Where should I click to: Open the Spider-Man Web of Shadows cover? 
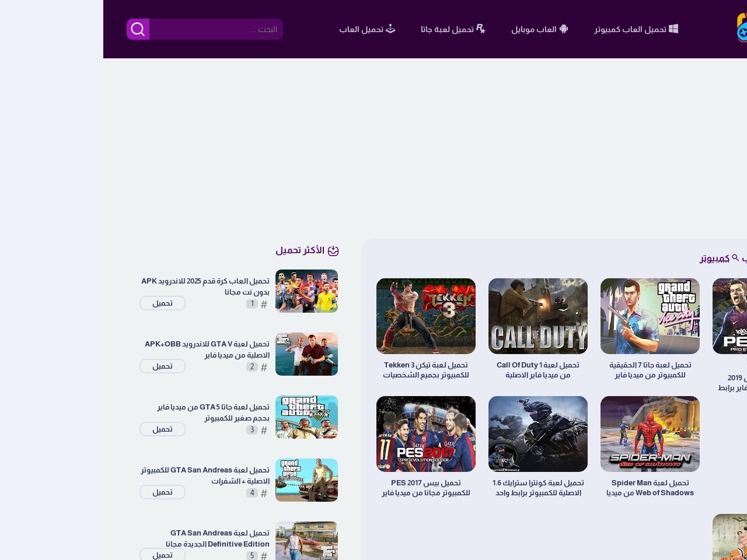click(650, 434)
